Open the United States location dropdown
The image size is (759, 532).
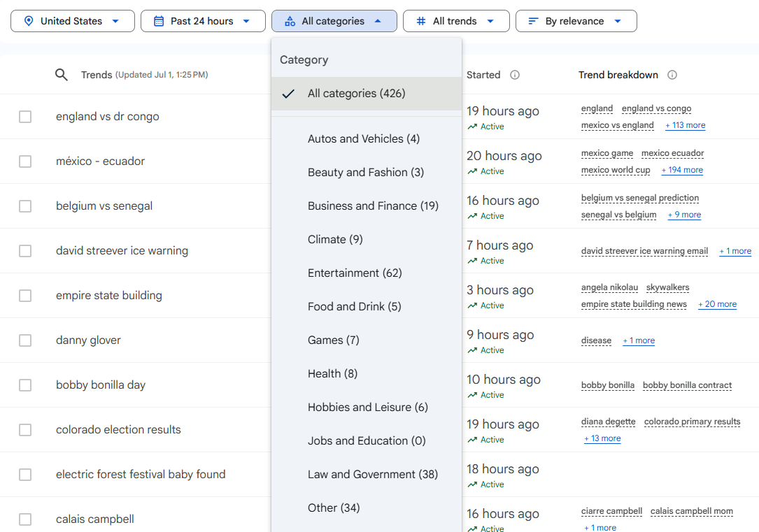pos(73,21)
